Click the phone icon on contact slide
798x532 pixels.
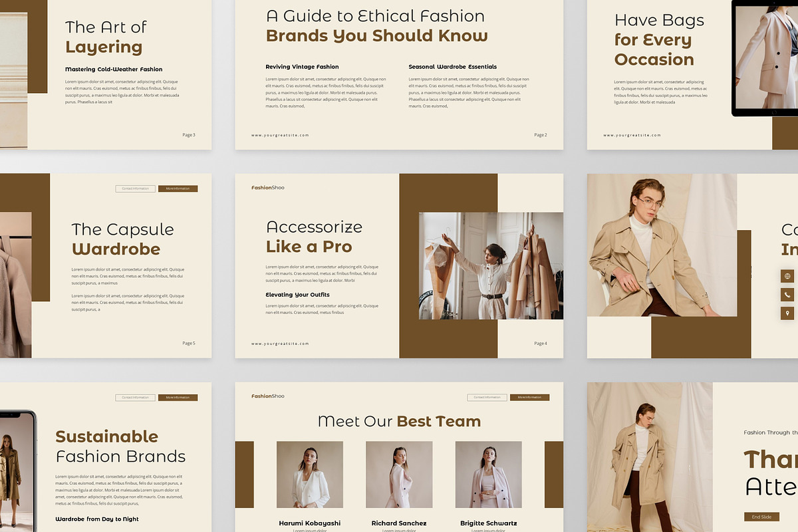[x=788, y=295]
